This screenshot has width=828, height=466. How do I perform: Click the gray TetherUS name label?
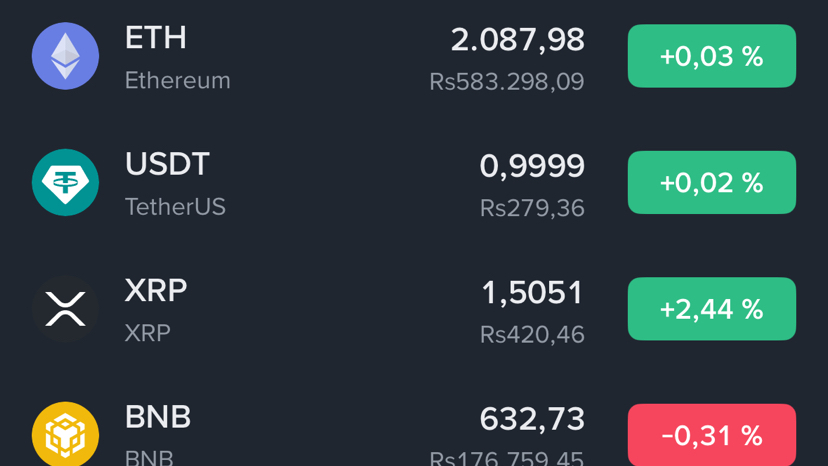pos(175,207)
